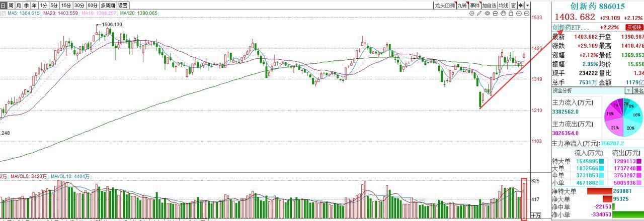The width and height of the screenshot is (644, 221).
Task: Click the fund flow pie chart
Action: (623, 118)
